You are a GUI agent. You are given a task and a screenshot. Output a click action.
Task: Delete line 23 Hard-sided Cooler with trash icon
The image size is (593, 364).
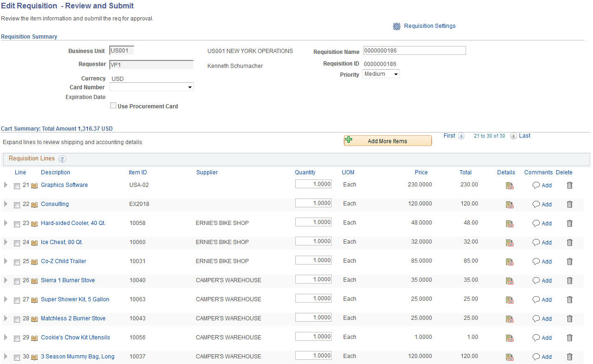569,223
